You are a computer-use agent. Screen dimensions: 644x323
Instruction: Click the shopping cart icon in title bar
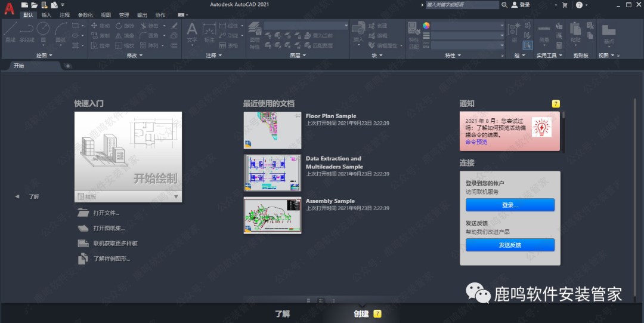[564, 5]
